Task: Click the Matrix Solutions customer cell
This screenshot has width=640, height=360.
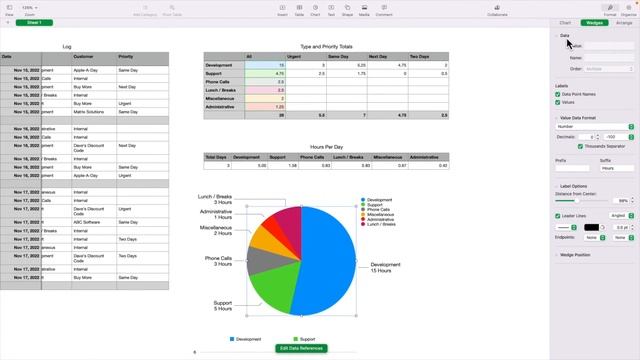Action: click(94, 112)
